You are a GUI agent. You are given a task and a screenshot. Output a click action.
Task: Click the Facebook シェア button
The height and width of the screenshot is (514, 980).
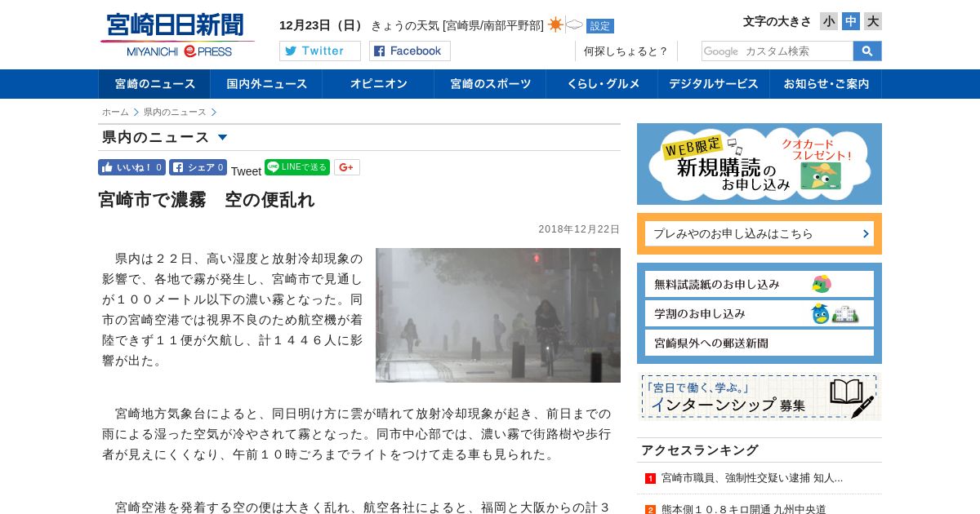pyautogui.click(x=198, y=167)
